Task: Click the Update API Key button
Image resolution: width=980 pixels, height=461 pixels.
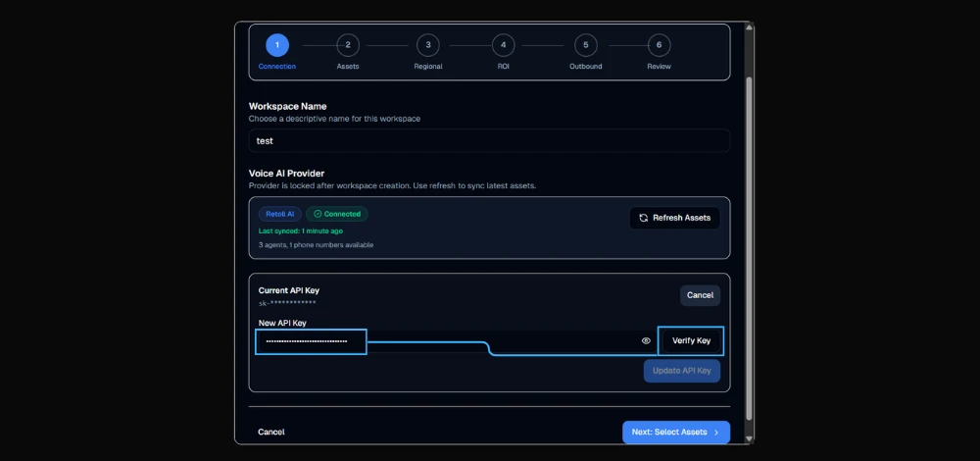Action: pos(682,371)
